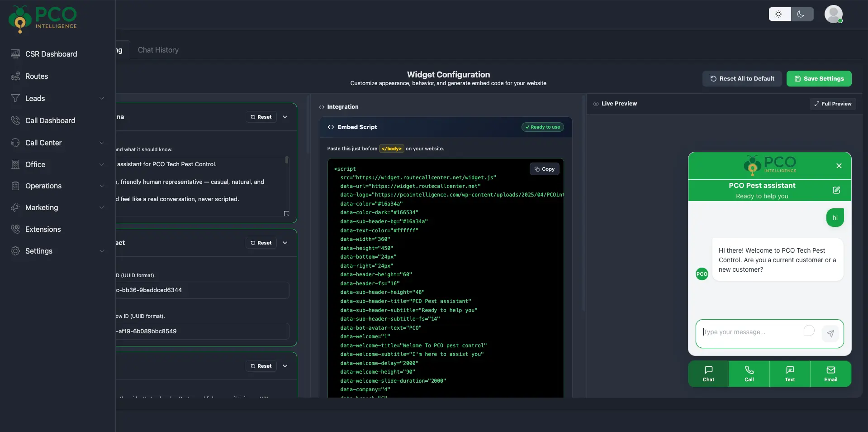The height and width of the screenshot is (432, 868).
Task: Expand the Office menu chevron
Action: click(x=102, y=164)
